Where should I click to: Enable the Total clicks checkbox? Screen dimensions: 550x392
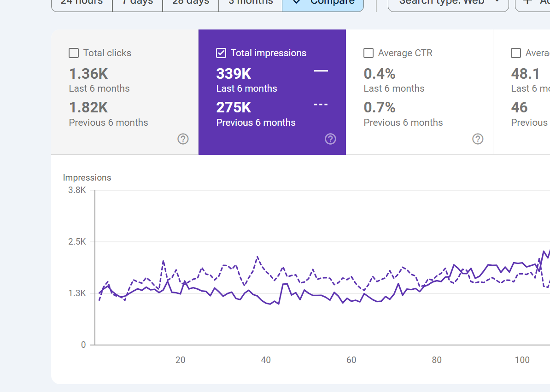(74, 53)
